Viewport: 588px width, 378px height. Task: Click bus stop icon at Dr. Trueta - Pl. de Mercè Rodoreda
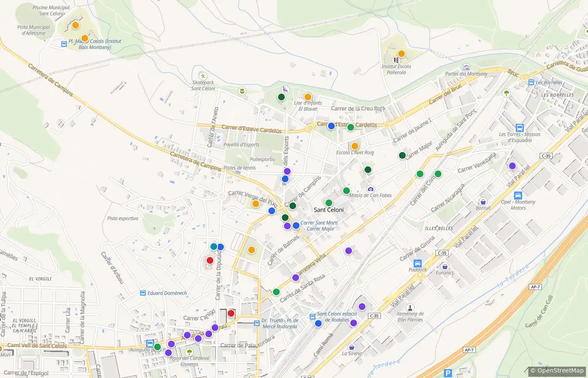[x=257, y=323]
